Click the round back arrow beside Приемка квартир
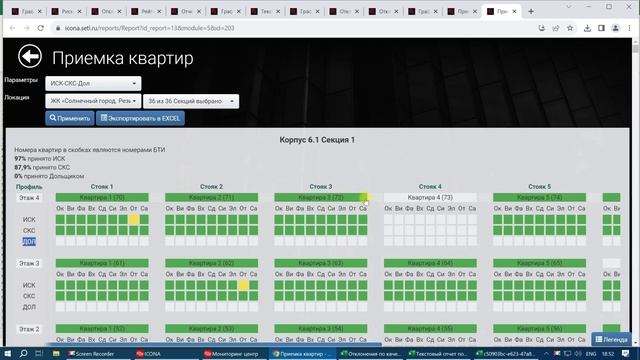The image size is (640, 360). pos(30,56)
